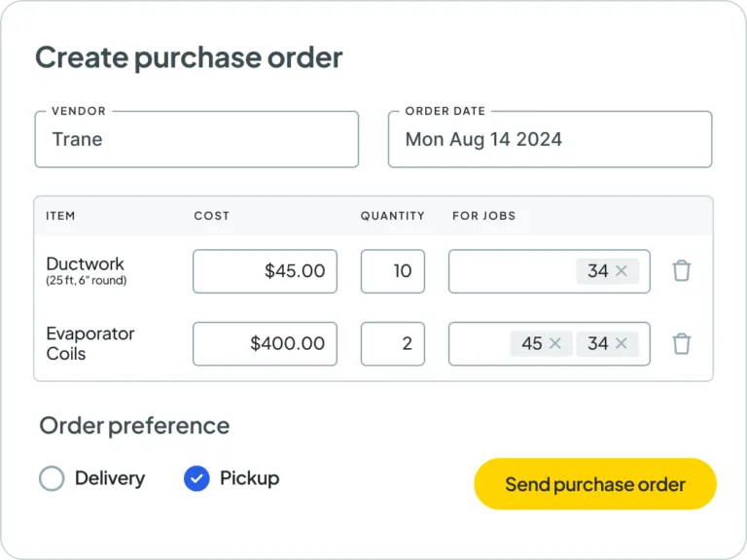Screen dimensions: 747x560
Task: Open the Order Date field picker
Action: pos(550,139)
